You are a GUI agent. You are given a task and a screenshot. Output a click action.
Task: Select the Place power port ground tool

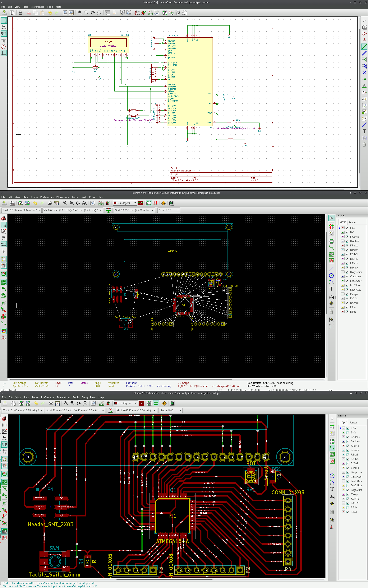pos(364,40)
